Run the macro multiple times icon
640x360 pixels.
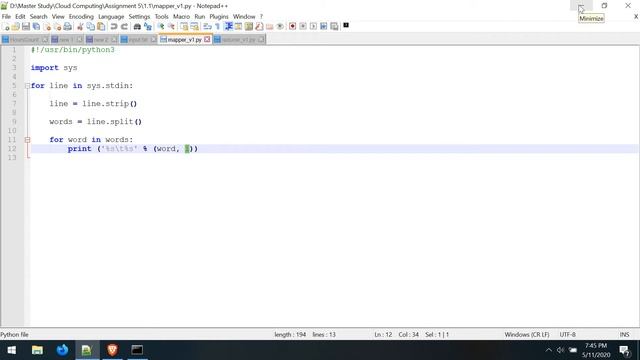324,27
